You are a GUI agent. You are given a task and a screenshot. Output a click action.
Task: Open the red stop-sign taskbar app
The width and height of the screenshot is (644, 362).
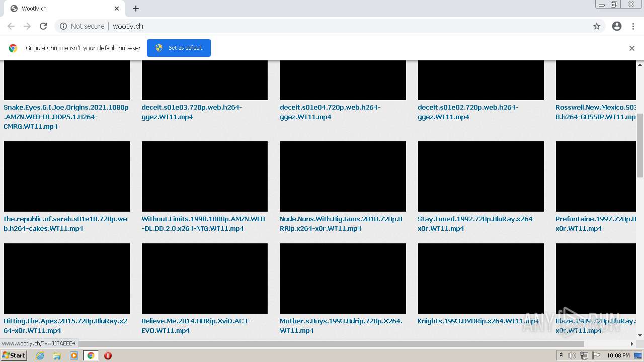(x=108, y=355)
